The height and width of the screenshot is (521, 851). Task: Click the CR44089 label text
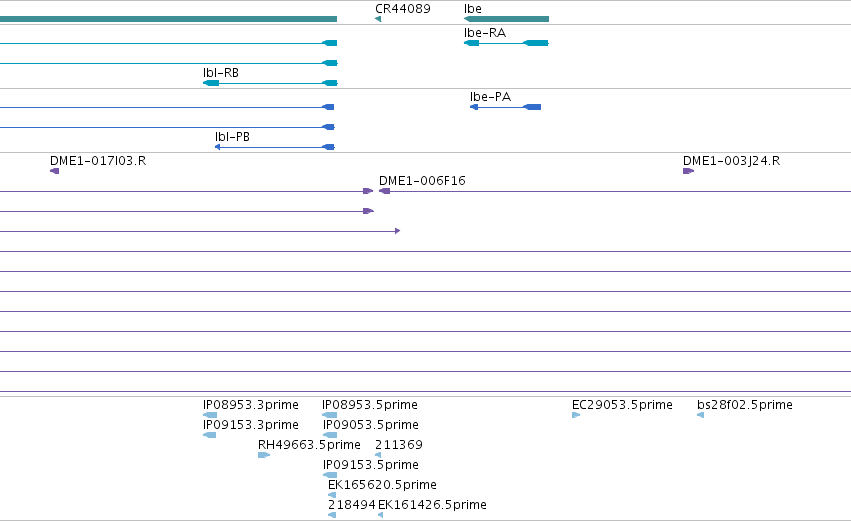pyautogui.click(x=403, y=9)
